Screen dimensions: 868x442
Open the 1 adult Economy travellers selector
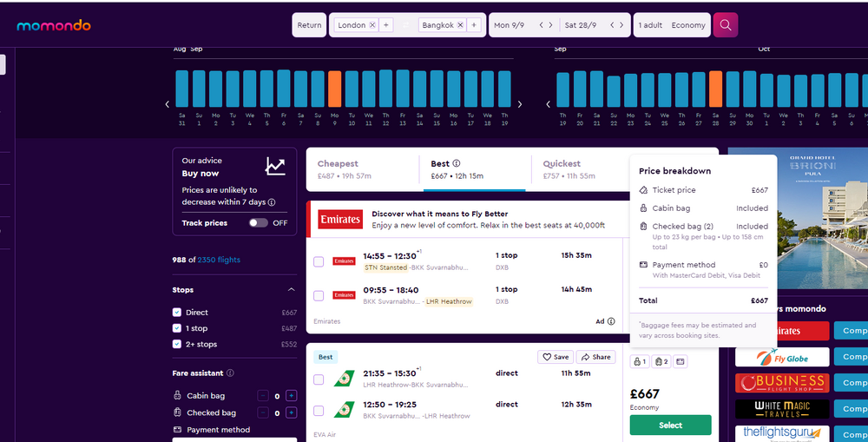coord(672,25)
